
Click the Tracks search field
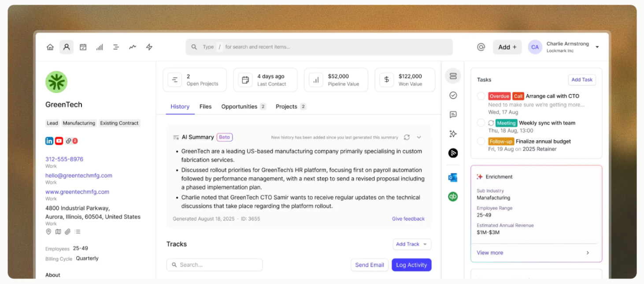215,265
